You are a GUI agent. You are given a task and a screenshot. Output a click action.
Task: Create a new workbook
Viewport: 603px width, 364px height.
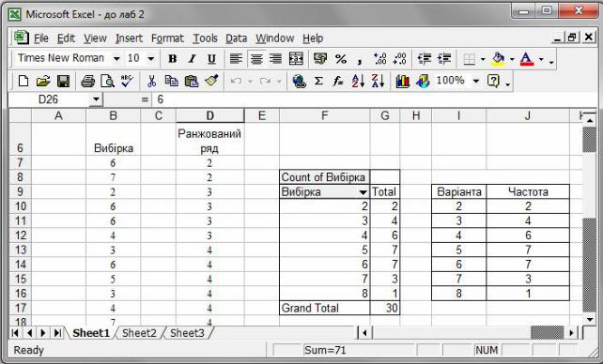pos(23,81)
